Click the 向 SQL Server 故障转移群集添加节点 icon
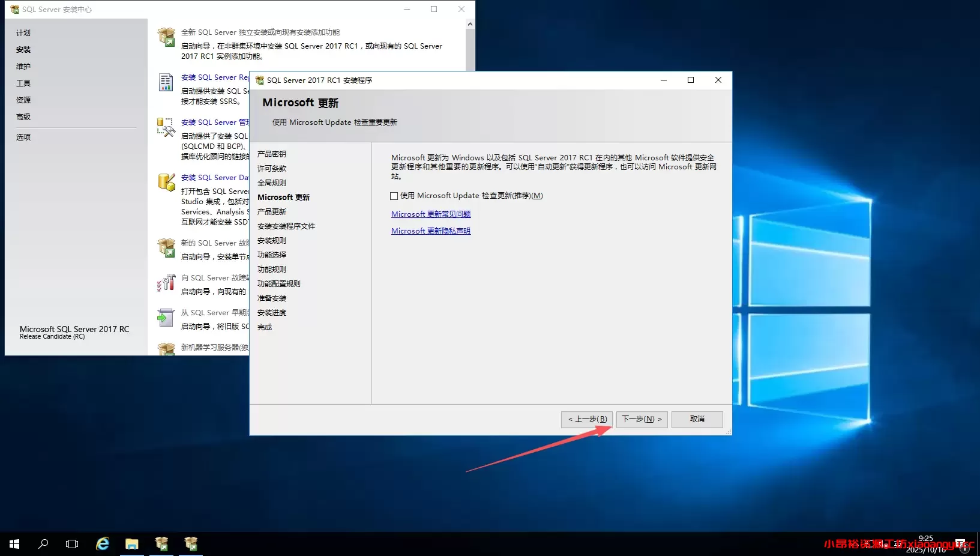 point(166,283)
